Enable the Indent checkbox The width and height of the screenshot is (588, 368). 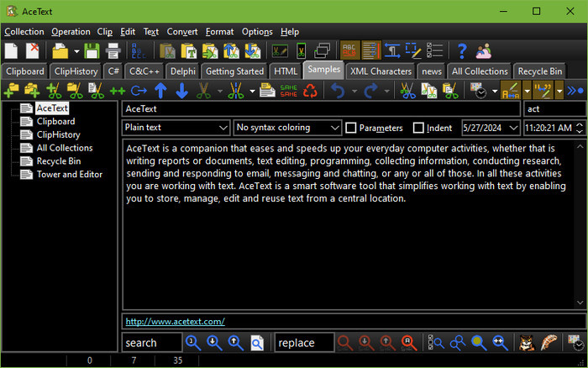(418, 128)
